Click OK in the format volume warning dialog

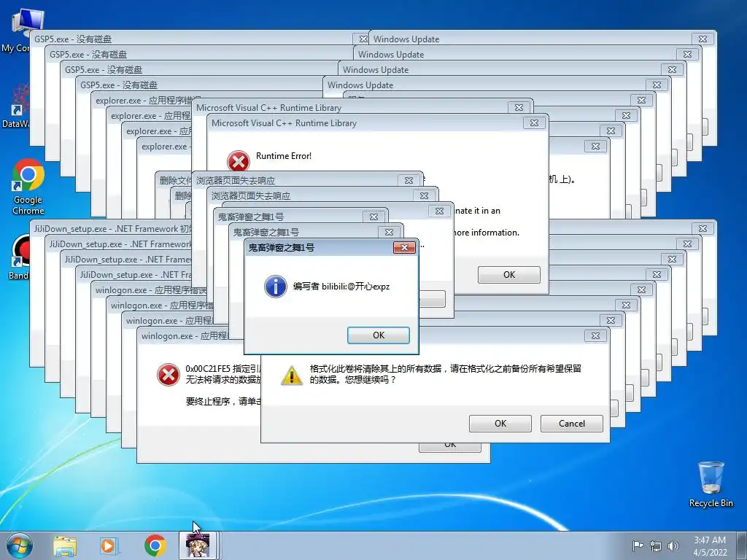500,424
